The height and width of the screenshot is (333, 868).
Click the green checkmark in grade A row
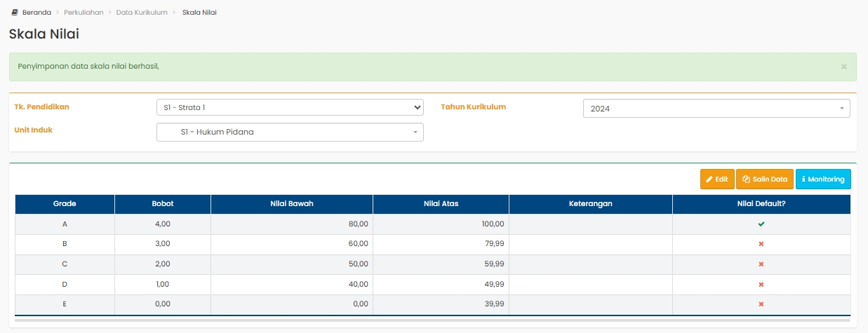click(761, 224)
